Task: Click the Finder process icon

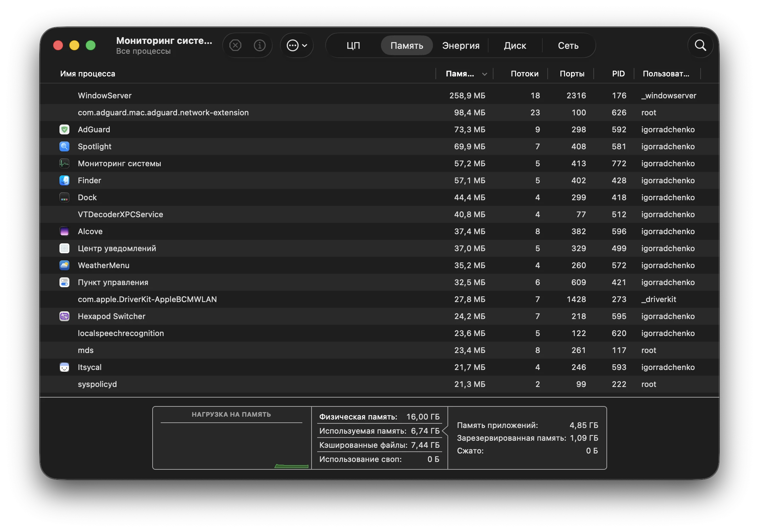Action: click(64, 180)
